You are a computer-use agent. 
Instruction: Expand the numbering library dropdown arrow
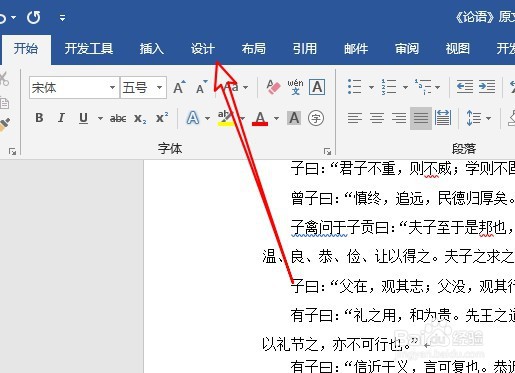[x=405, y=87]
